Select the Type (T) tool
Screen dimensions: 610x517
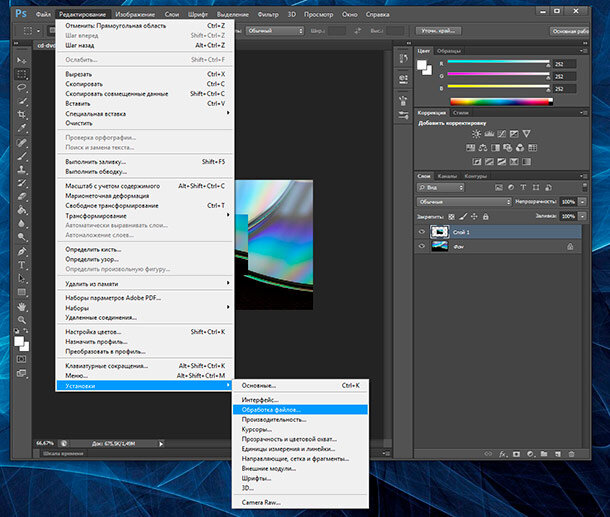(x=21, y=264)
